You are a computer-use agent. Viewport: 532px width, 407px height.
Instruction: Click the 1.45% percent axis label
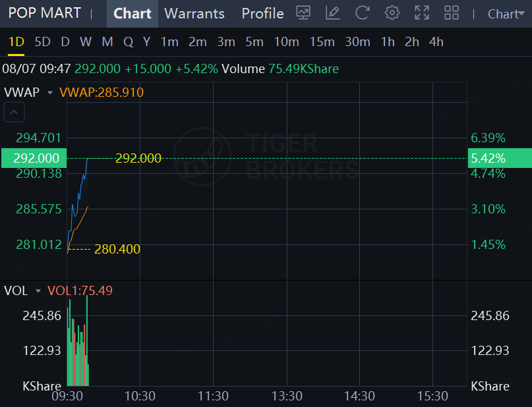tap(488, 245)
